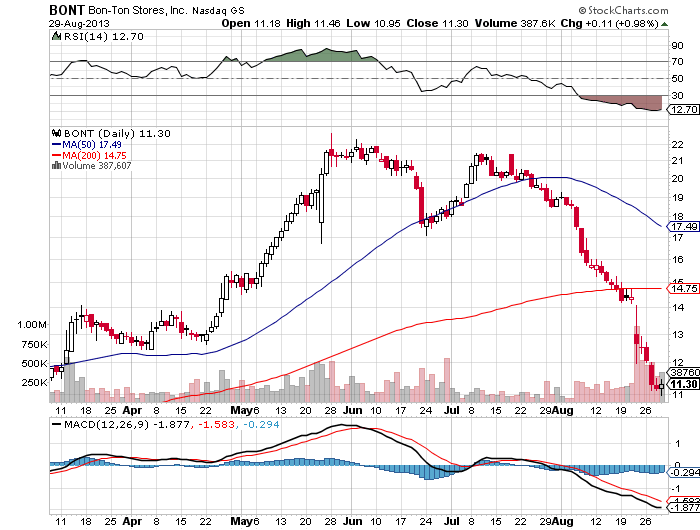Viewport: 700px width, 530px height.
Task: Click the RSI indicator icon
Action: point(56,36)
